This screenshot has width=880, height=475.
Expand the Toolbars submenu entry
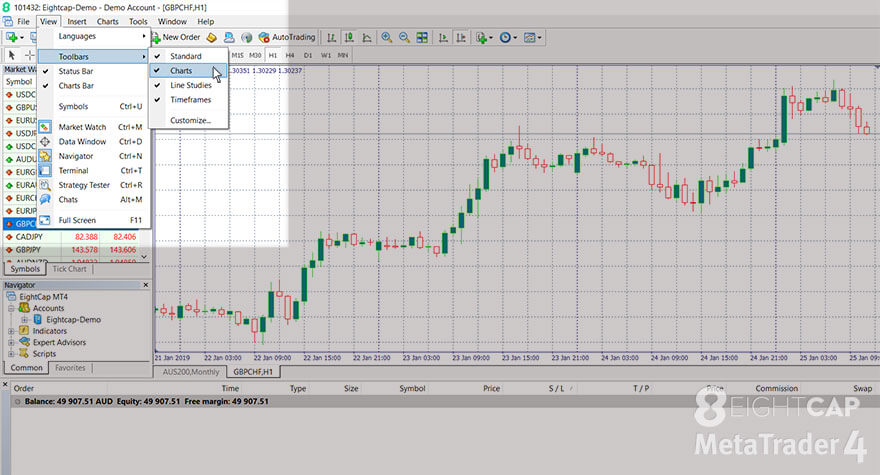94,57
